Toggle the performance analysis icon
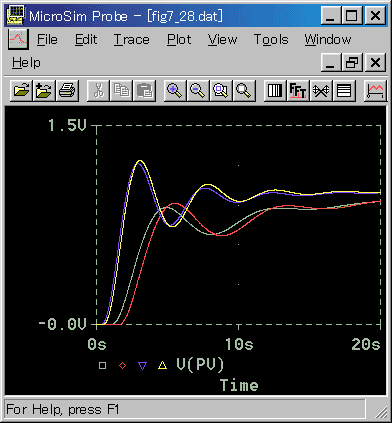The image size is (392, 423). click(x=321, y=90)
